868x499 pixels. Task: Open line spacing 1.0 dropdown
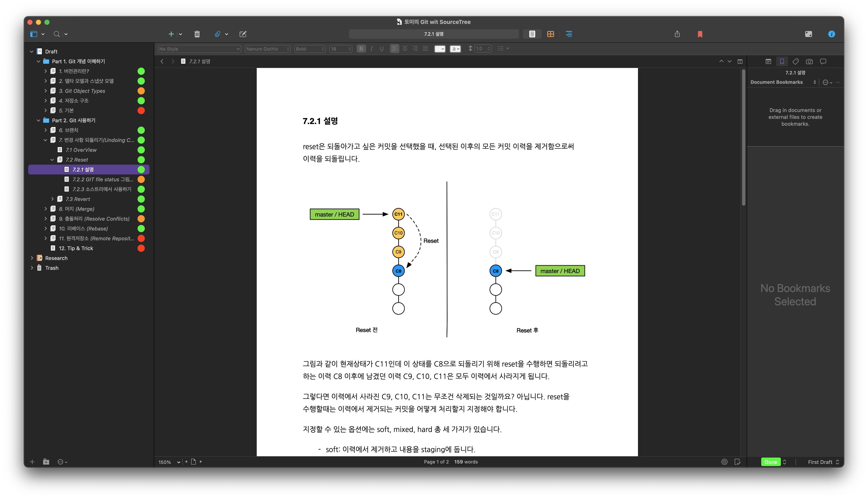[483, 49]
